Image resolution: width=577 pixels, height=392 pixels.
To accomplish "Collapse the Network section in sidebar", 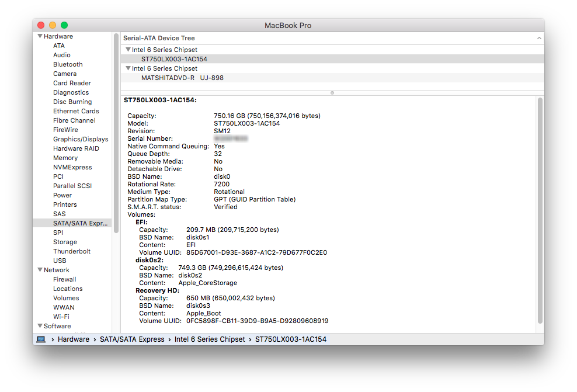I will 40,270.
